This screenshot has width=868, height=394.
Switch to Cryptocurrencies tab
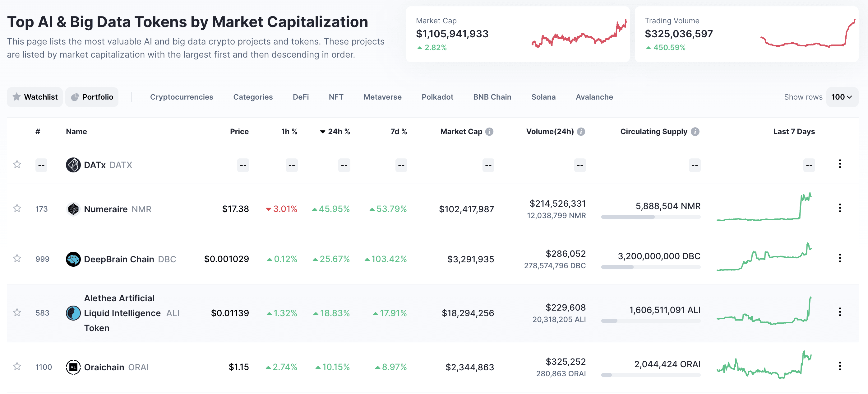click(x=182, y=97)
